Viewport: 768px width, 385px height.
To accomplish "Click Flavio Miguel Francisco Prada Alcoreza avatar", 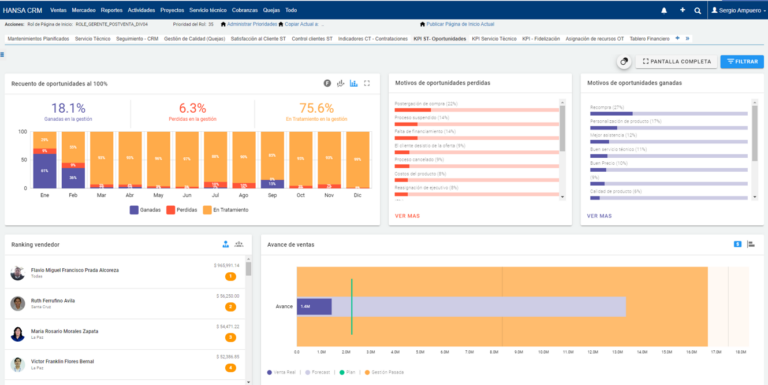I will point(18,273).
